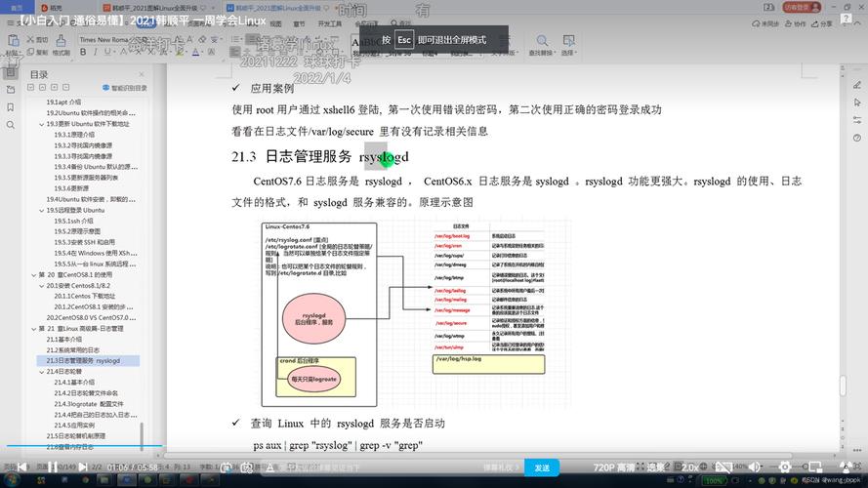Click the document vertical scrollbar thumb
Image resolution: width=868 pixels, height=488 pixels.
(x=843, y=386)
